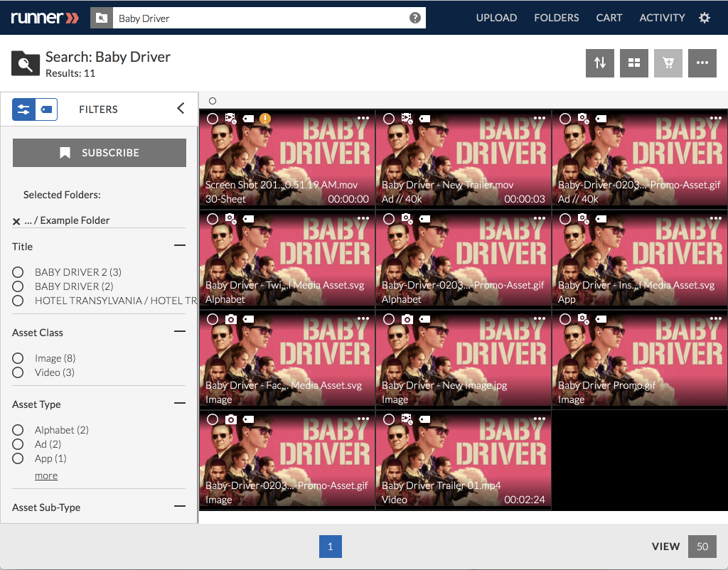Toggle the select-all circle above results
728x570 pixels.
pyautogui.click(x=213, y=101)
